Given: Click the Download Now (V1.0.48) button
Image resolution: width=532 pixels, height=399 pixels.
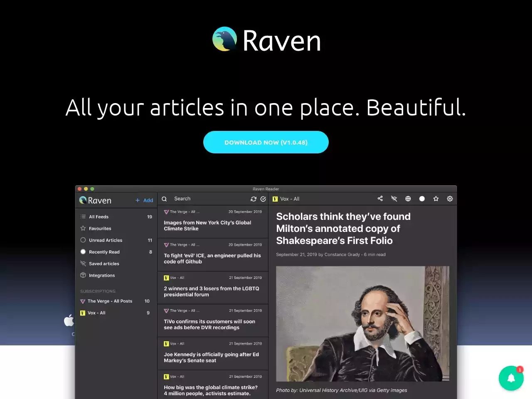Looking at the screenshot, I should (x=266, y=142).
